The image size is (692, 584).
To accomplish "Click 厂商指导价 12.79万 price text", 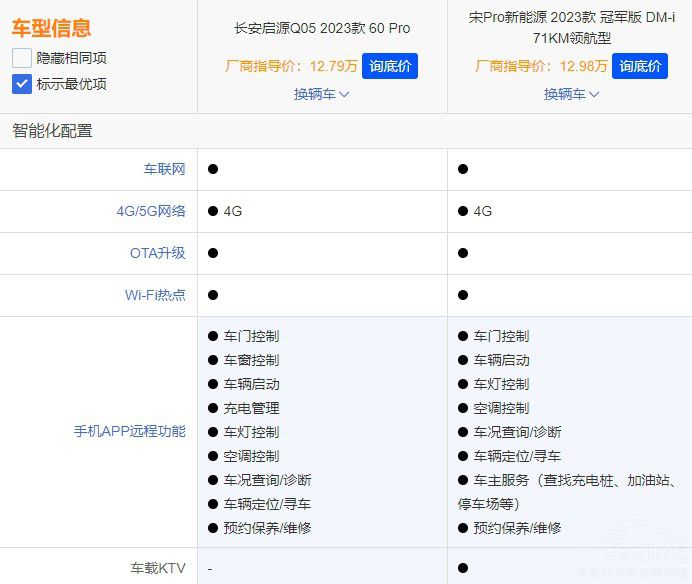I will [291, 66].
